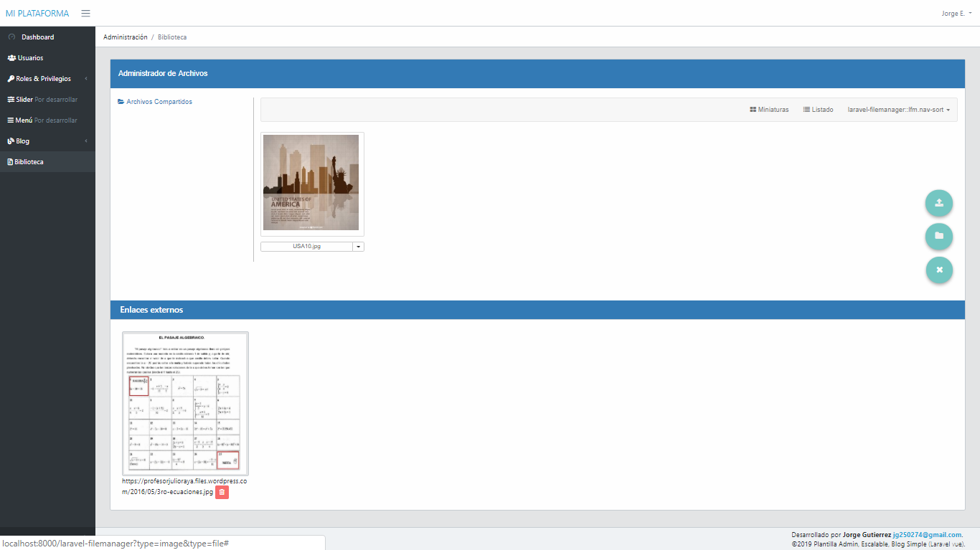The height and width of the screenshot is (550, 980).
Task: Click the round X floating button
Action: pos(939,270)
